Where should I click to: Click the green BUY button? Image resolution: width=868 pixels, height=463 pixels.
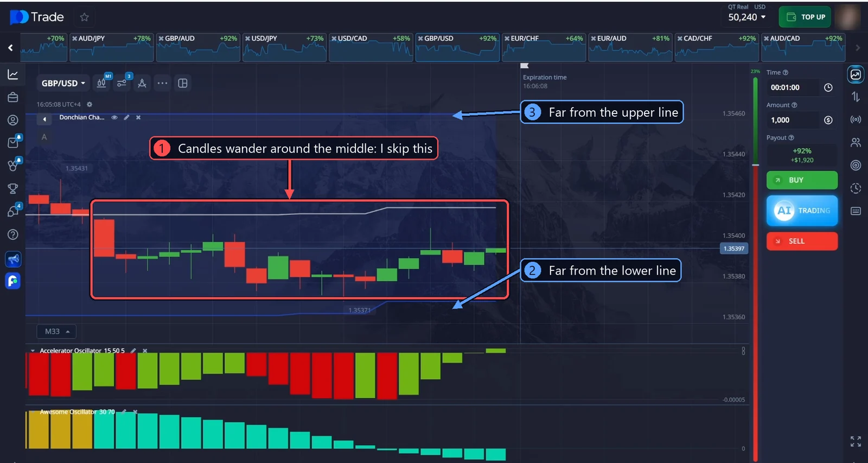click(802, 180)
